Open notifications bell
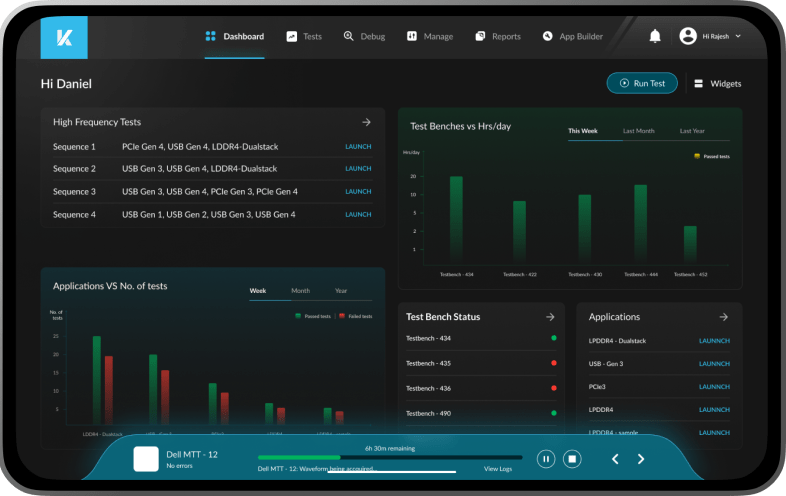786x496 pixels. click(x=655, y=36)
